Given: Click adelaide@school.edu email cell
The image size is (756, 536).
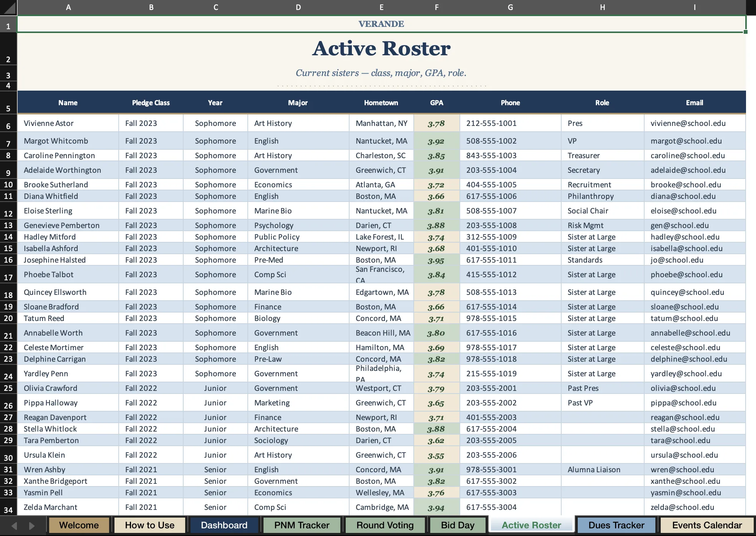Looking at the screenshot, I should pos(695,170).
